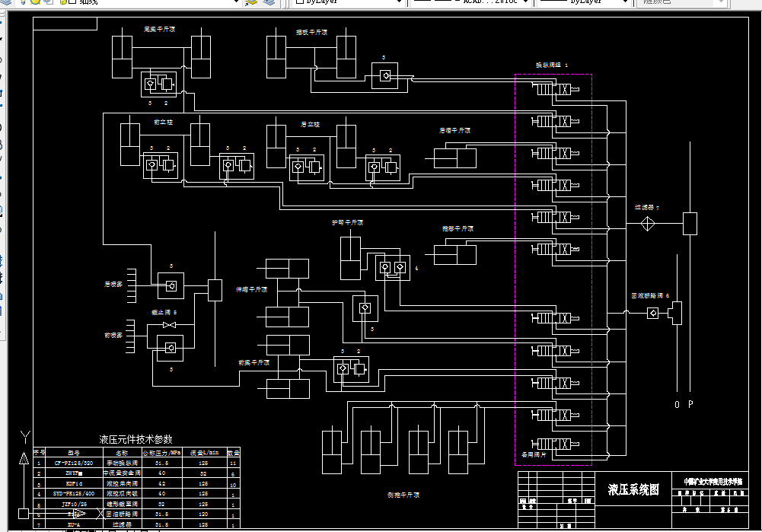Click the shut-off valve bowtie symbol
Screen dimensions: 762x532
[169, 324]
